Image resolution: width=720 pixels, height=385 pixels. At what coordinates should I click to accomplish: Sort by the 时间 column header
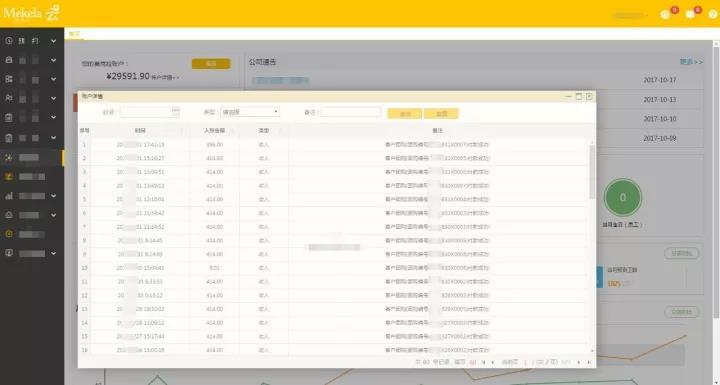pyautogui.click(x=140, y=131)
